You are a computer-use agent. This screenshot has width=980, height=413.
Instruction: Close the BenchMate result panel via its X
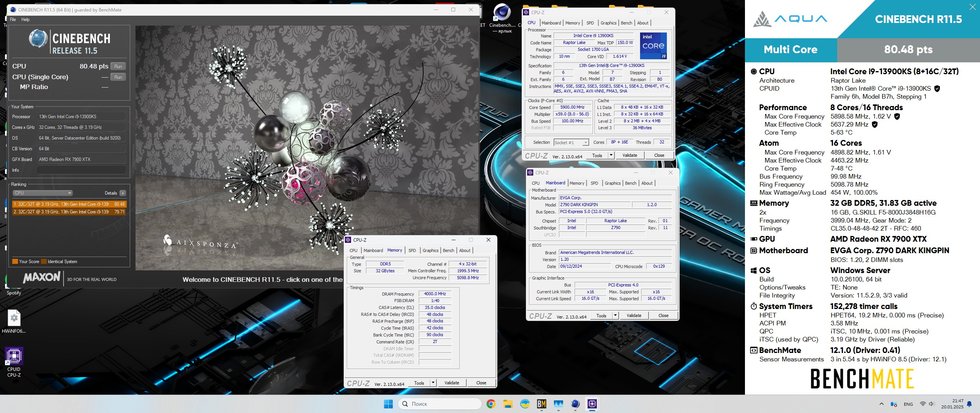tap(972, 7)
